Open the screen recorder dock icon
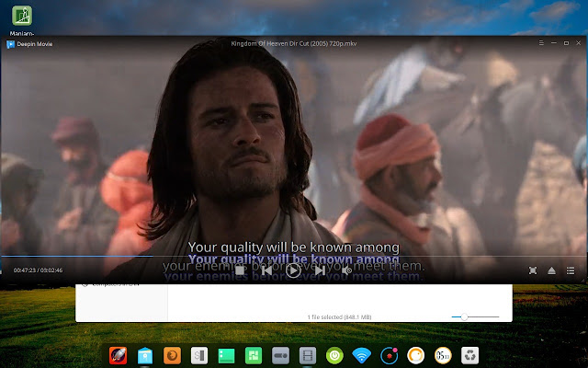The image size is (588, 368). coord(389,355)
